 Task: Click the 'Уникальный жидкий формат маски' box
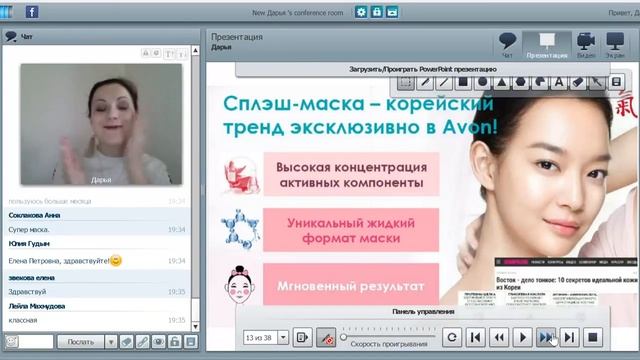click(351, 230)
